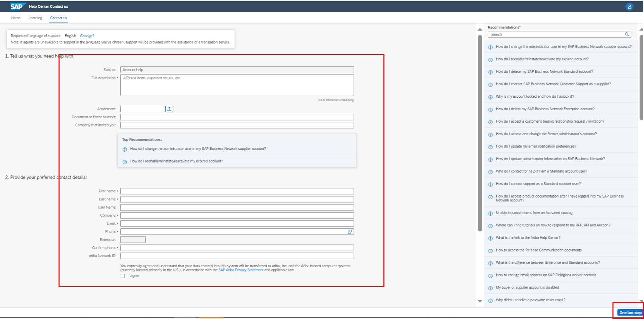Viewport: 644px width, 319px height.
Task: Click the Extension field
Action: [x=133, y=240]
